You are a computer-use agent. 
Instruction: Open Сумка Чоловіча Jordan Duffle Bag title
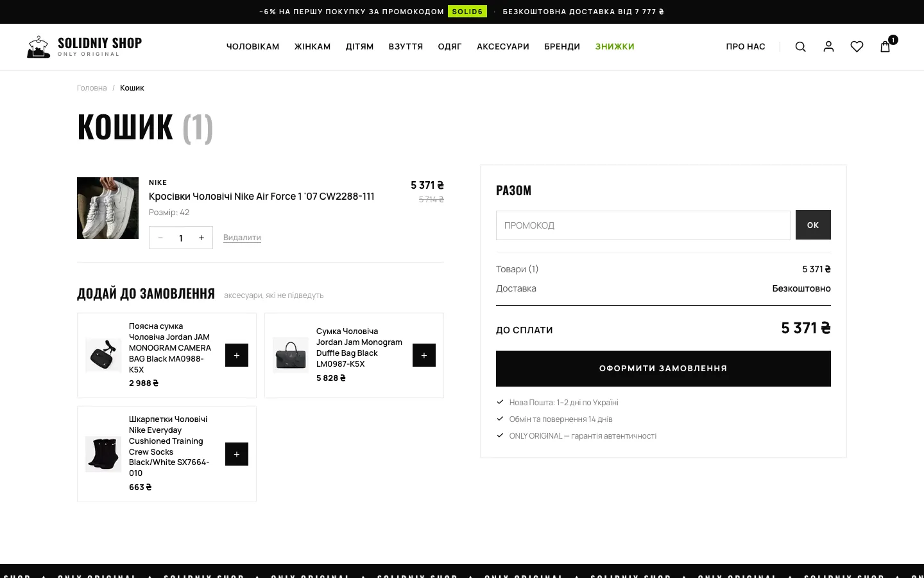pyautogui.click(x=359, y=347)
